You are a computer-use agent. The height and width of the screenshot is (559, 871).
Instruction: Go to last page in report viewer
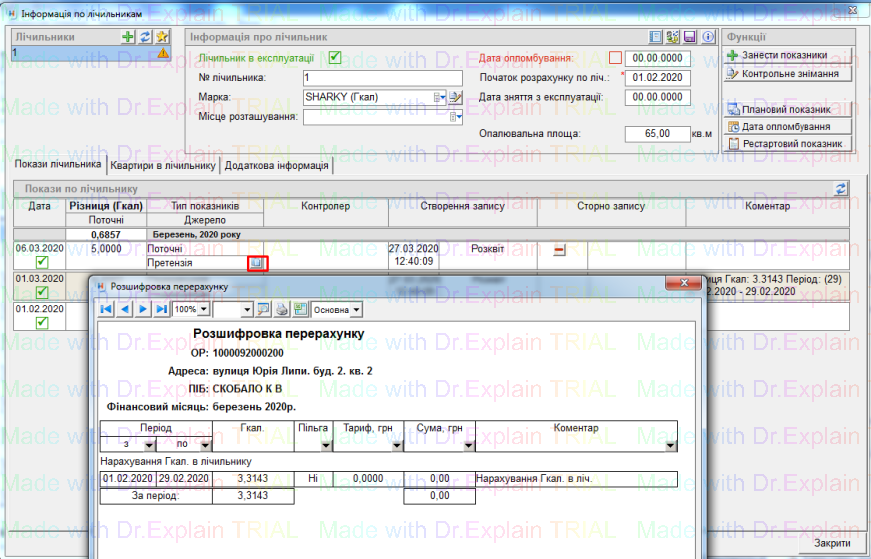click(161, 309)
